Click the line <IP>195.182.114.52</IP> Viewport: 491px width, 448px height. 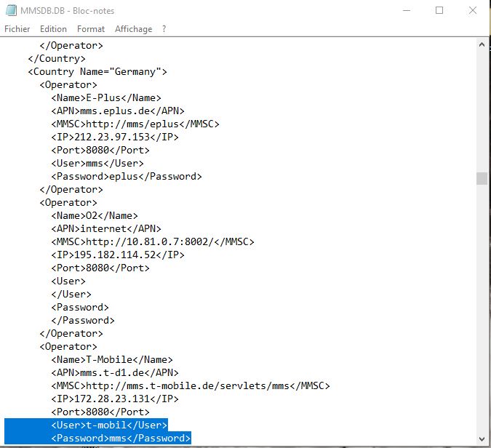[x=118, y=255]
